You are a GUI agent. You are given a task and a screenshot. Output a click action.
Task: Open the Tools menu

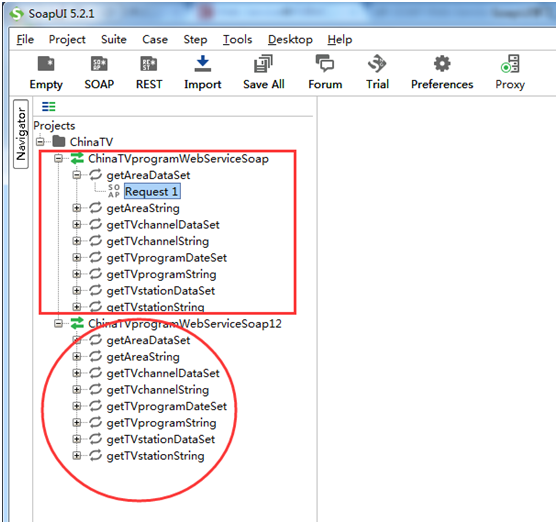tap(237, 39)
